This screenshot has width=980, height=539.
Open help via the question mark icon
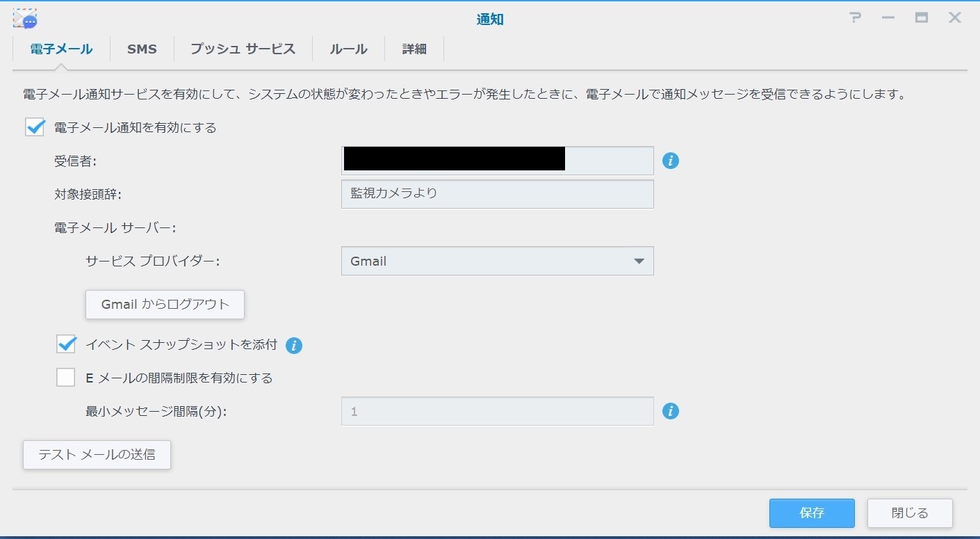(856, 19)
